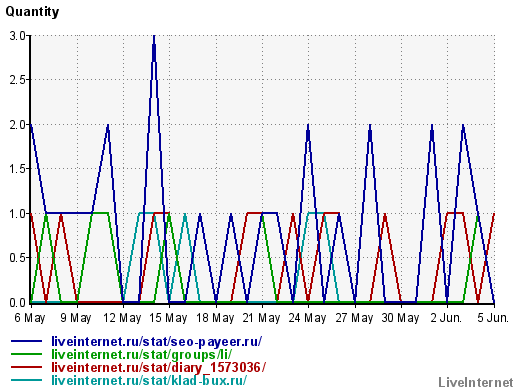Open the diary_1573036 legend link
Image resolution: width=520 pixels, height=392 pixels.
pyautogui.click(x=158, y=367)
